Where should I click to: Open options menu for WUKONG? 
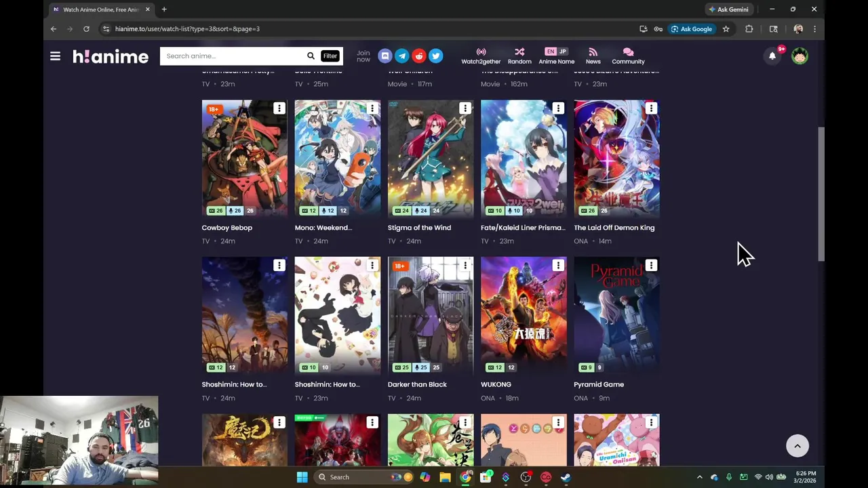[557, 265]
